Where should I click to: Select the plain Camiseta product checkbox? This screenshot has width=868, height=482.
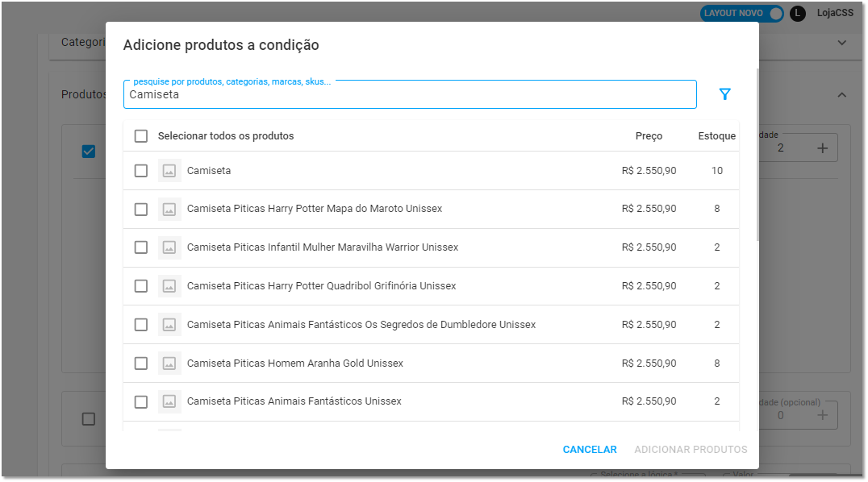pyautogui.click(x=141, y=170)
